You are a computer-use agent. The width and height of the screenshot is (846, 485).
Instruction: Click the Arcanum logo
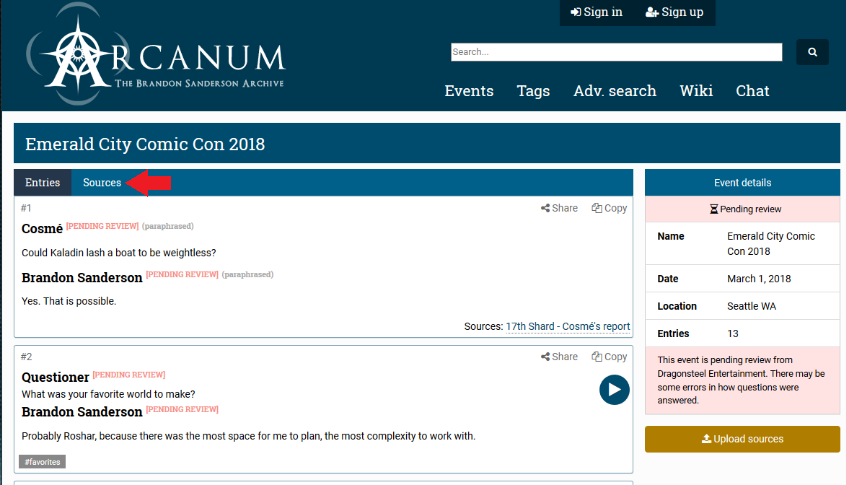155,54
